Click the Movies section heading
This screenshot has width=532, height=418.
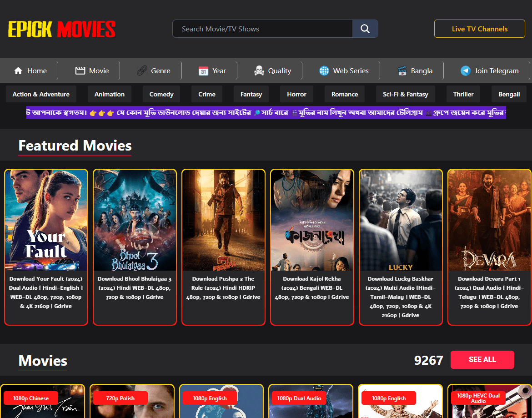[x=43, y=361]
